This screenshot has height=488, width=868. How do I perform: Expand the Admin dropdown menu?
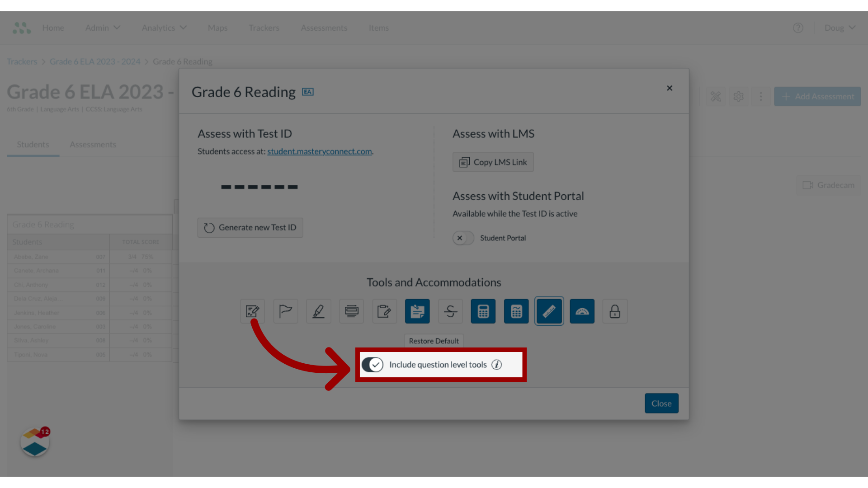103,28
